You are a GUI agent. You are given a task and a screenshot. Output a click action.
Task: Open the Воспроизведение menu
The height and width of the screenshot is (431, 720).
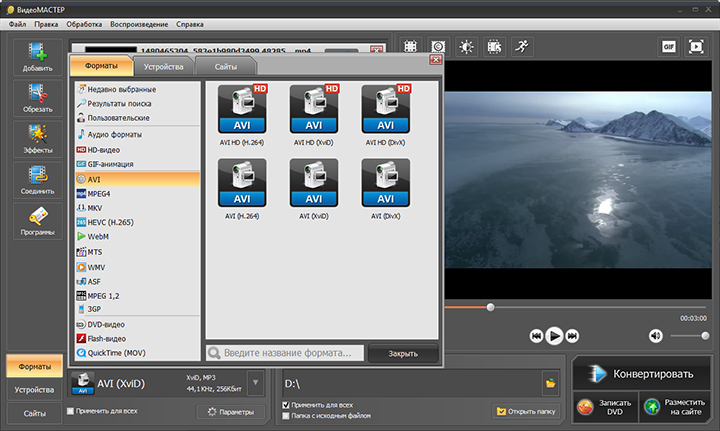click(139, 24)
